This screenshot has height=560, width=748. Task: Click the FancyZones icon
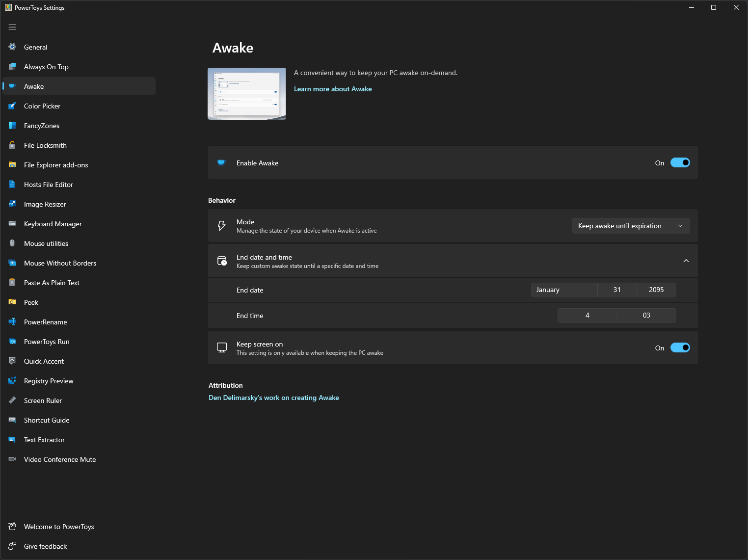(12, 125)
